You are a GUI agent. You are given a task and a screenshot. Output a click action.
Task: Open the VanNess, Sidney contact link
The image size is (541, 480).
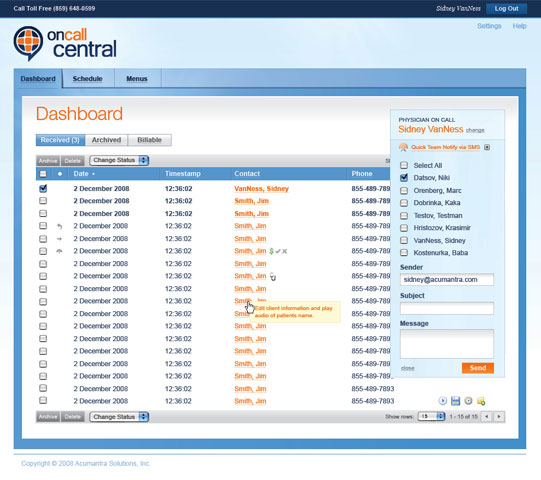pos(262,189)
